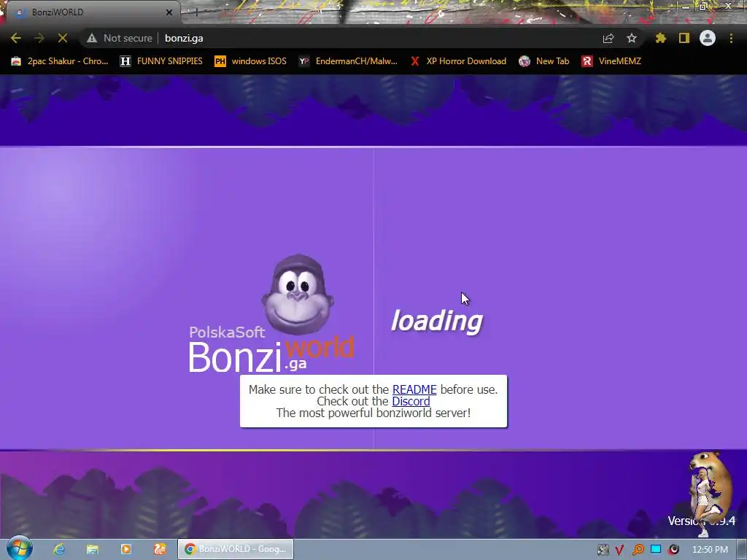The image size is (747, 560).
Task: Click the red V tray icon
Action: coord(619,550)
